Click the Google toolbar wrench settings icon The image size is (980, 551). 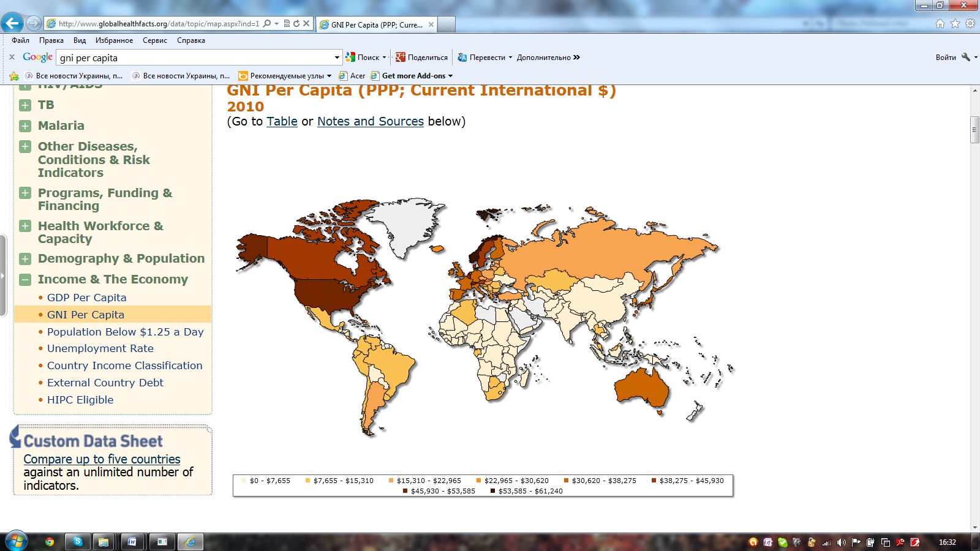[966, 58]
